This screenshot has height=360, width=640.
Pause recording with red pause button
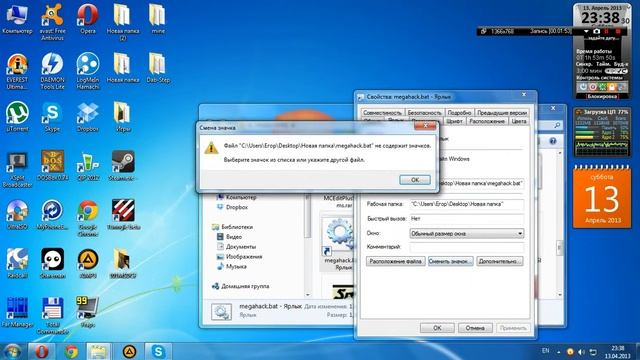(607, 31)
